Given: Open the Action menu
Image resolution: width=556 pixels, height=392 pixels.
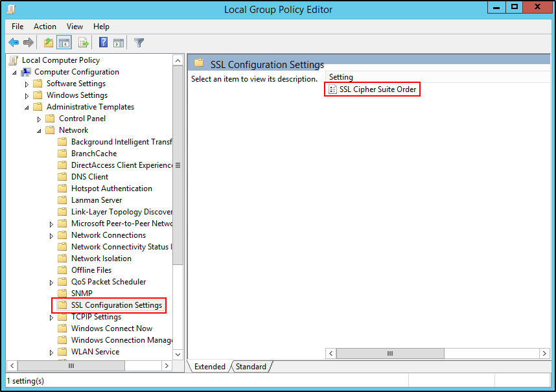Looking at the screenshot, I should tap(45, 27).
